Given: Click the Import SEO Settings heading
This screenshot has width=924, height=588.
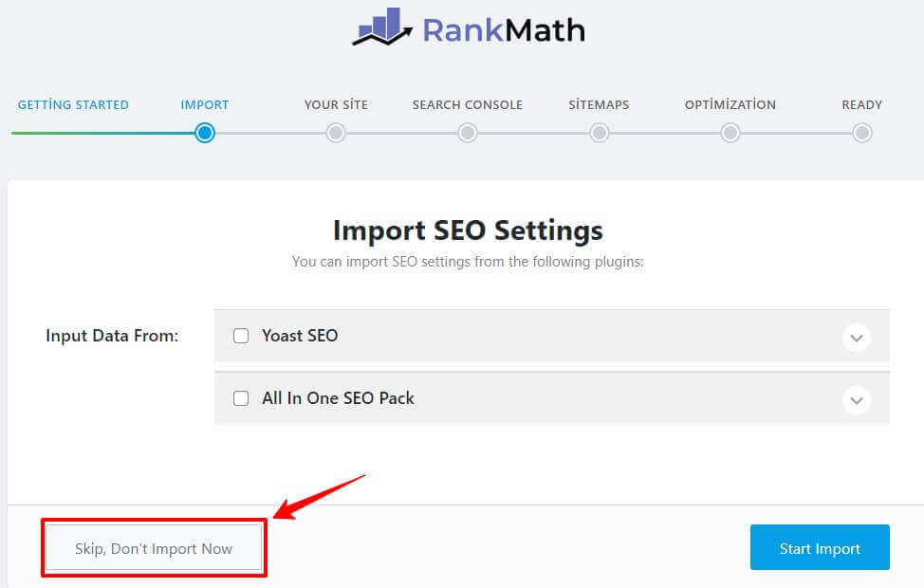Looking at the screenshot, I should (x=468, y=230).
